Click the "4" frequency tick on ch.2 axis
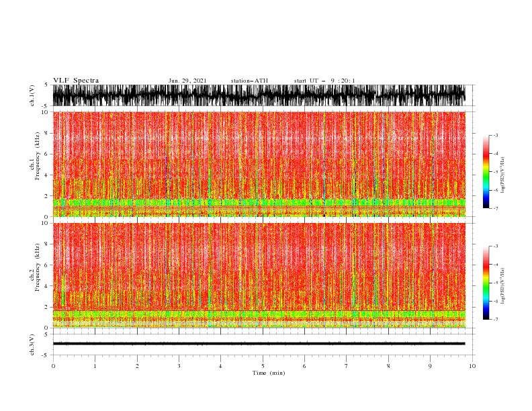Screen dimensions: 532x411 (48, 286)
